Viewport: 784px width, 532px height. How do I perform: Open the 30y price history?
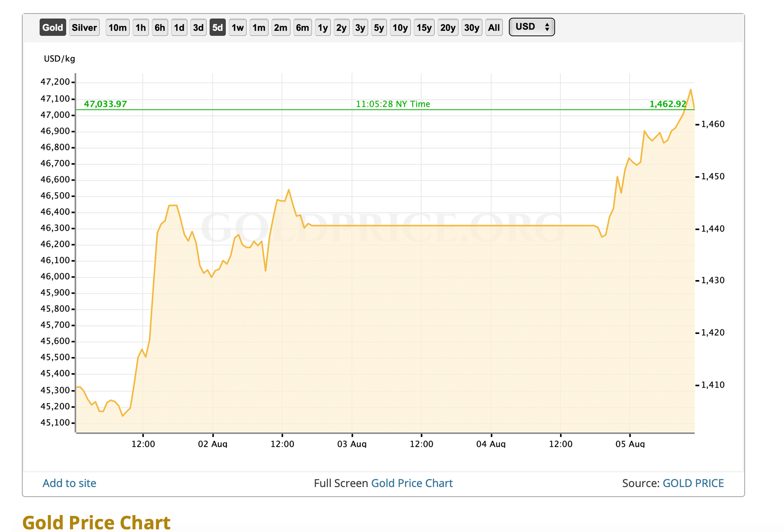(472, 27)
